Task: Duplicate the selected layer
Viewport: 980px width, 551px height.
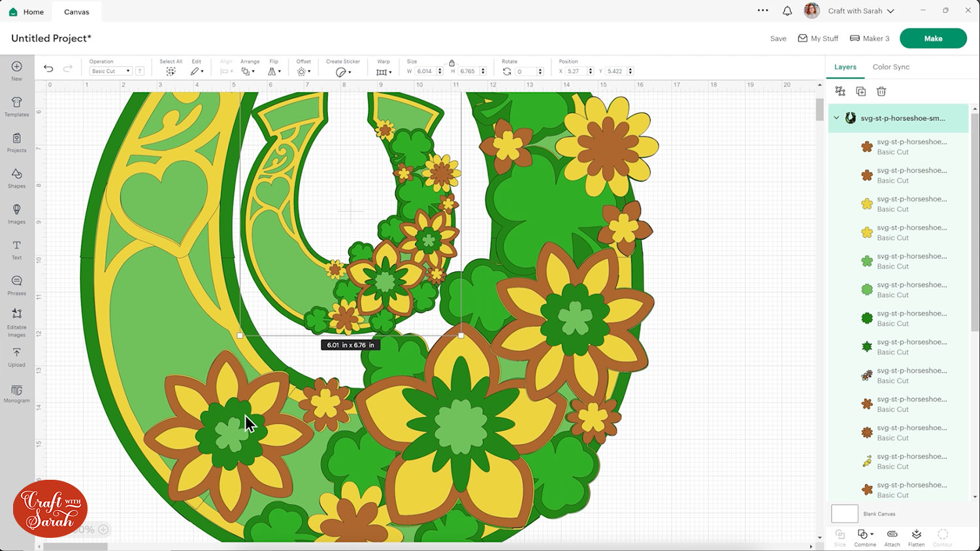Action: click(860, 92)
